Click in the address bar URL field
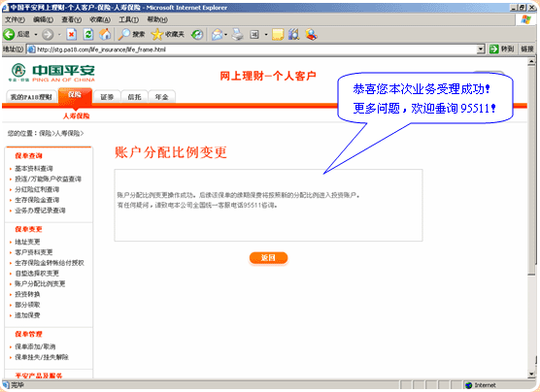 [254, 49]
